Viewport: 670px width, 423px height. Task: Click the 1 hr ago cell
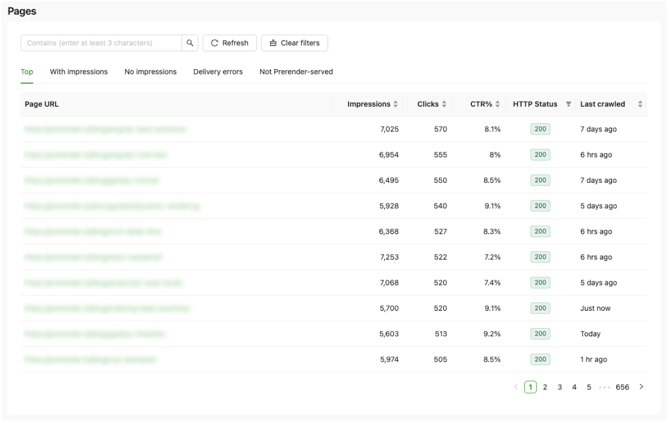(594, 360)
